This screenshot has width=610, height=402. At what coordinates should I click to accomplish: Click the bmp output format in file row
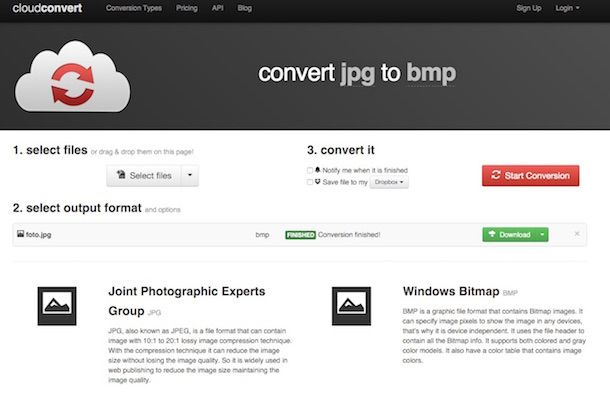pos(262,235)
